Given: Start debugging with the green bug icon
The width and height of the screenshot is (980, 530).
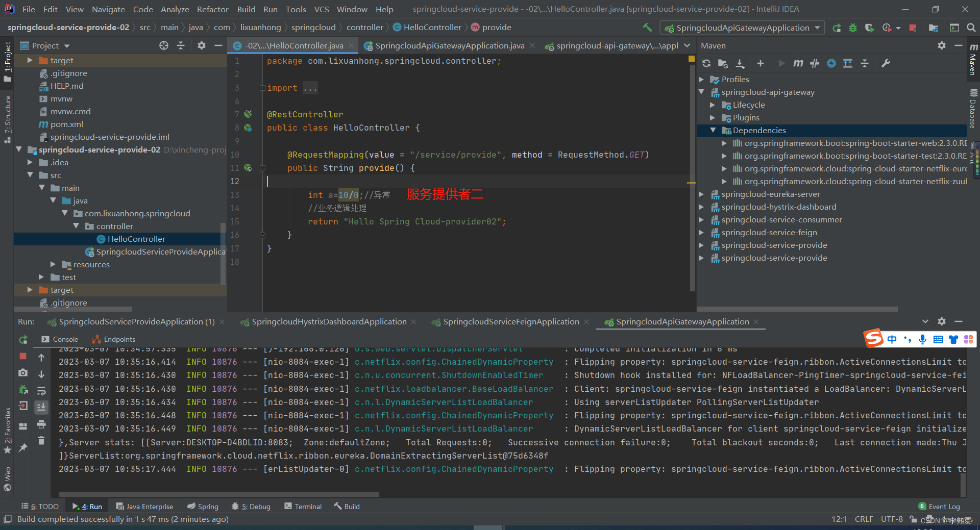Looking at the screenshot, I should (853, 28).
